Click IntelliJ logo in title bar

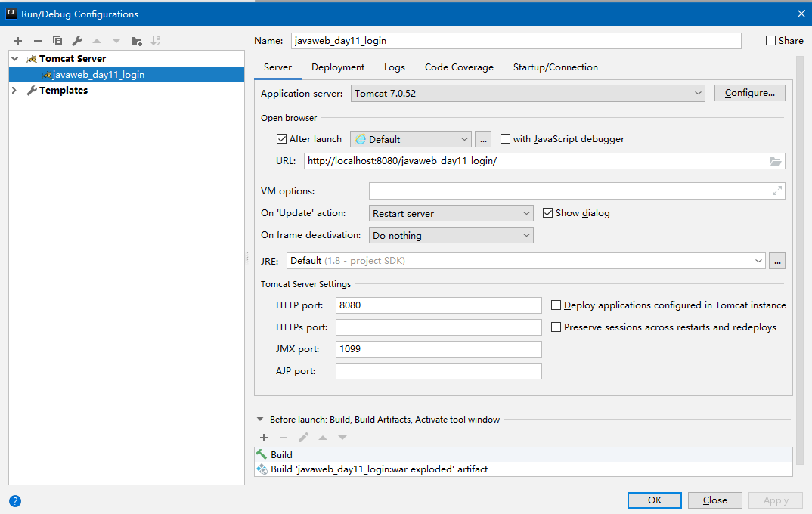coord(11,14)
